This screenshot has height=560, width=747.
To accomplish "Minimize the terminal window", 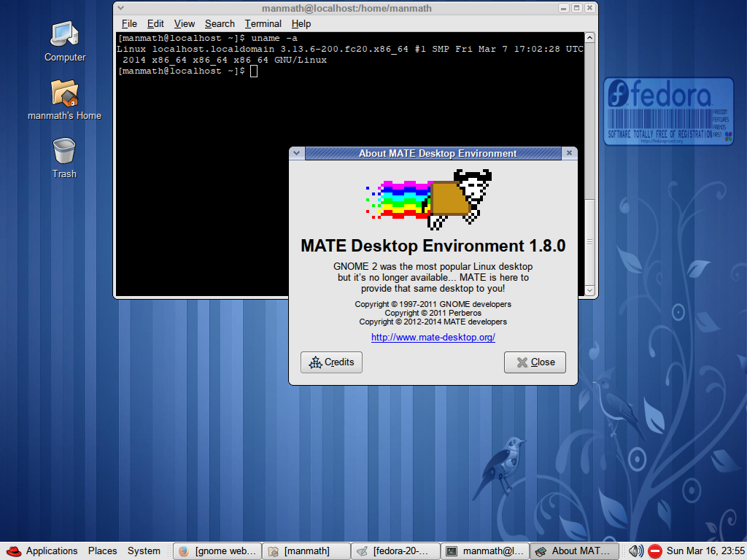I will pos(564,8).
